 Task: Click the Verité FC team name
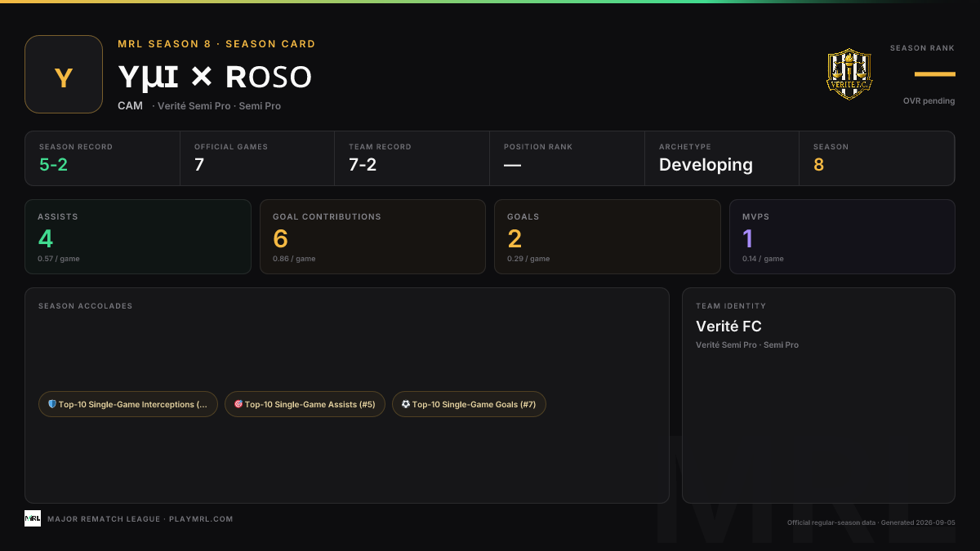(728, 327)
